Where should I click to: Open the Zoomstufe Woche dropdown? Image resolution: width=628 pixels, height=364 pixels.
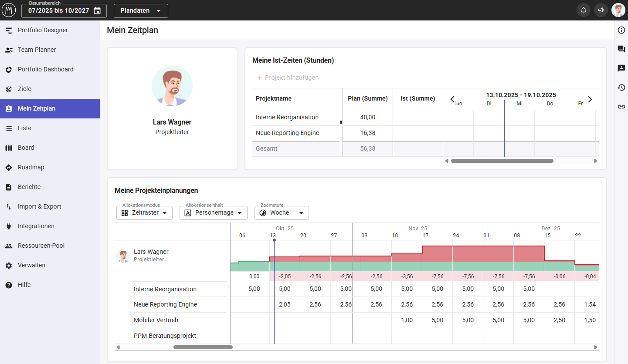[282, 213]
